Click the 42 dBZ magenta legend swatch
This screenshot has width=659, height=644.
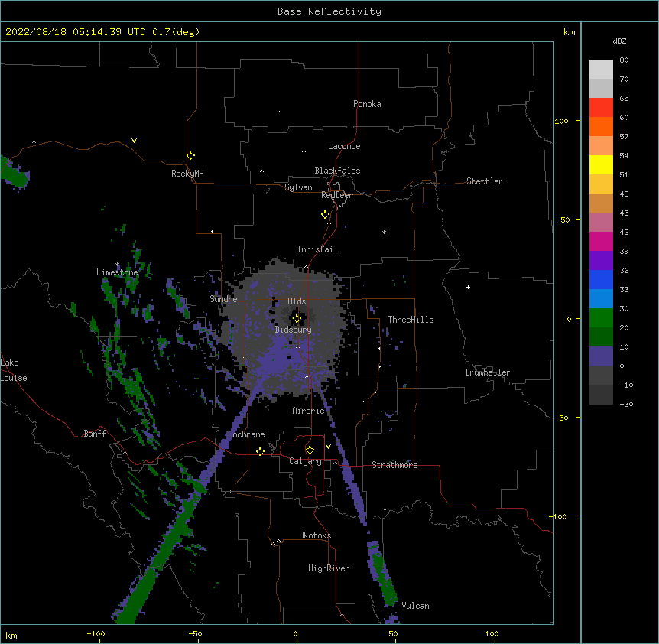coord(601,241)
